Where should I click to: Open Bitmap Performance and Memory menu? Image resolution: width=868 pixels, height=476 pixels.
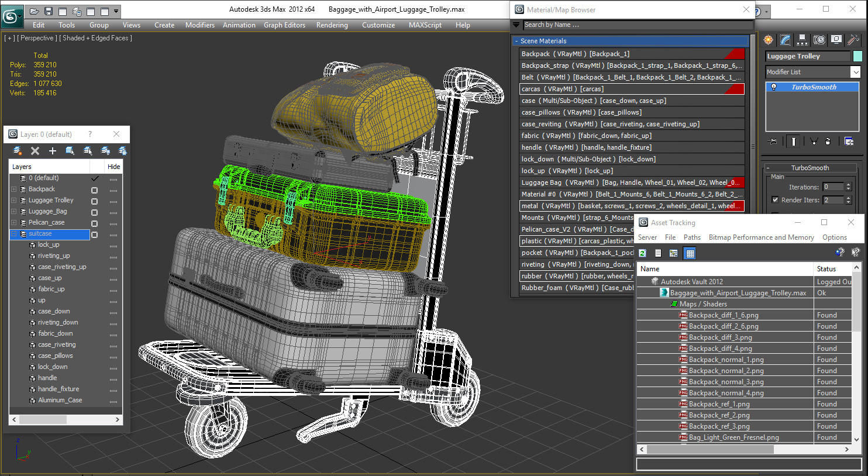[762, 237]
